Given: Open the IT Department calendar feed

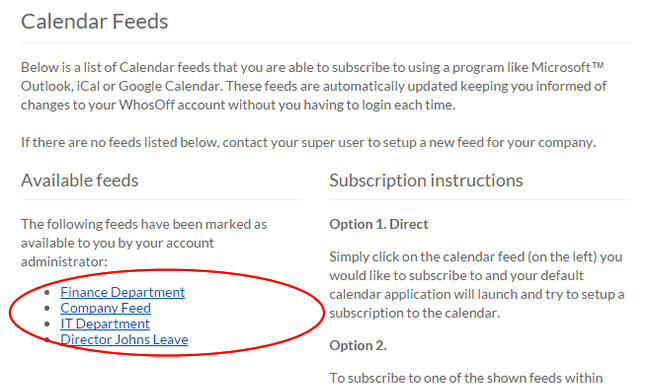Looking at the screenshot, I should click(105, 324).
